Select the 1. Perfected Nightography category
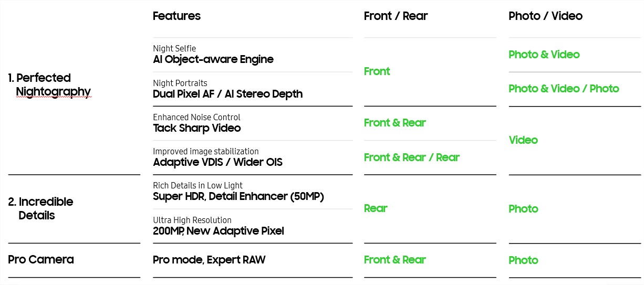Image resolution: width=644 pixels, height=285 pixels. point(49,85)
